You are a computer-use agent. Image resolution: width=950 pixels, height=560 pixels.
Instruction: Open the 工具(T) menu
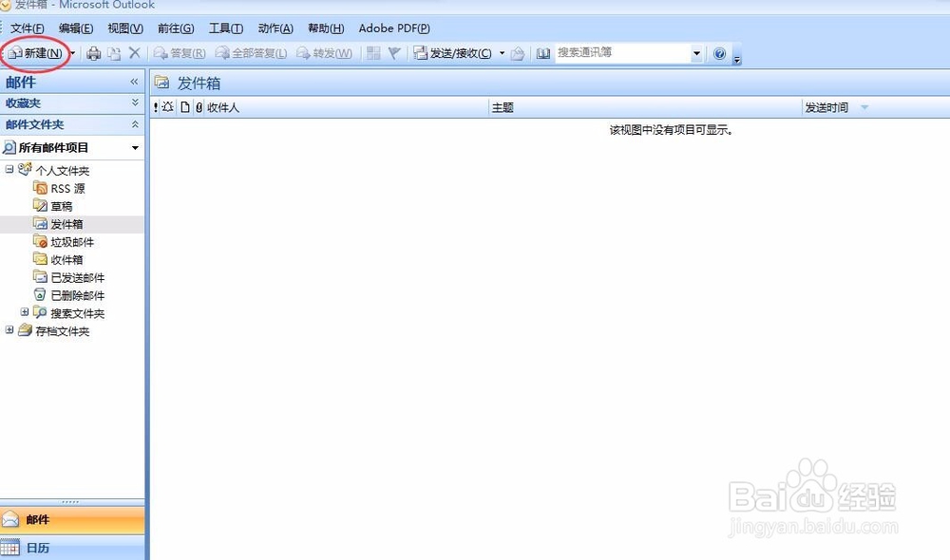tap(226, 28)
